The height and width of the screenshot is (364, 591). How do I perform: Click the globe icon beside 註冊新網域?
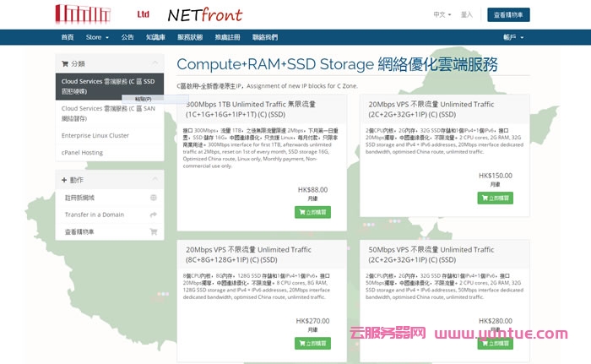pyautogui.click(x=153, y=198)
